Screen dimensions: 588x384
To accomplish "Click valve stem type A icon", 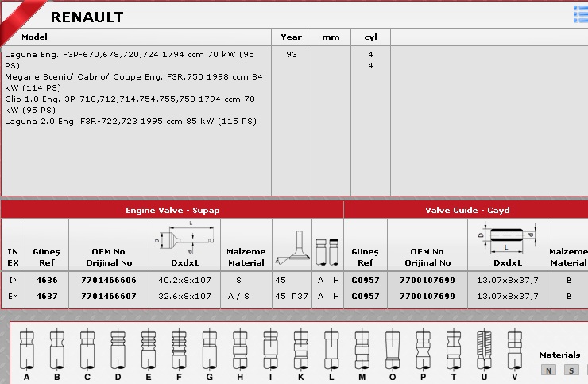I will pos(26,349).
